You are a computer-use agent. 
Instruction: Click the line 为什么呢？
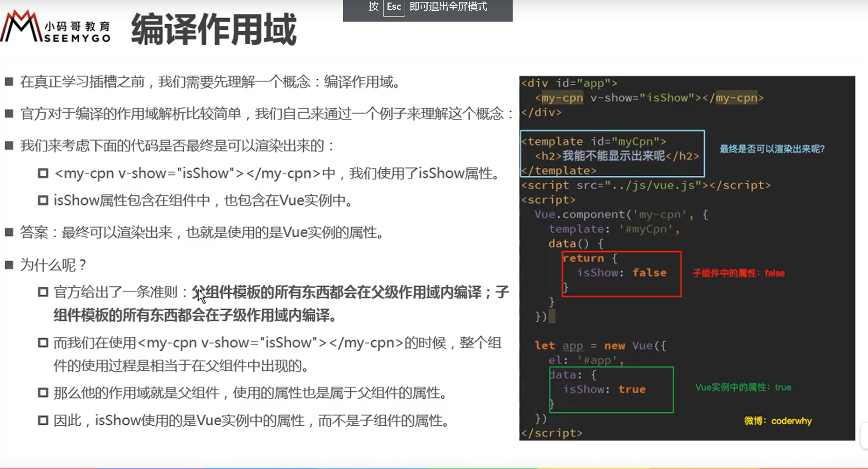[53, 265]
